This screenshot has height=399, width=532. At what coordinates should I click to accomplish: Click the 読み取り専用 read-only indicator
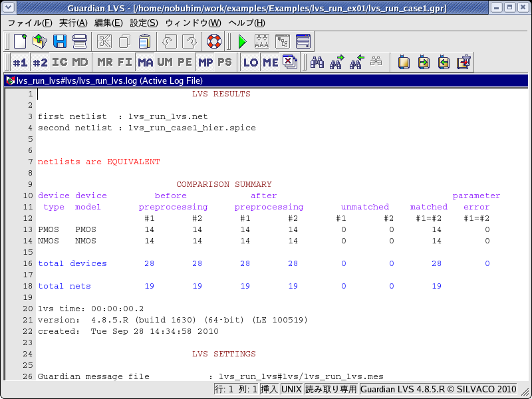331,389
